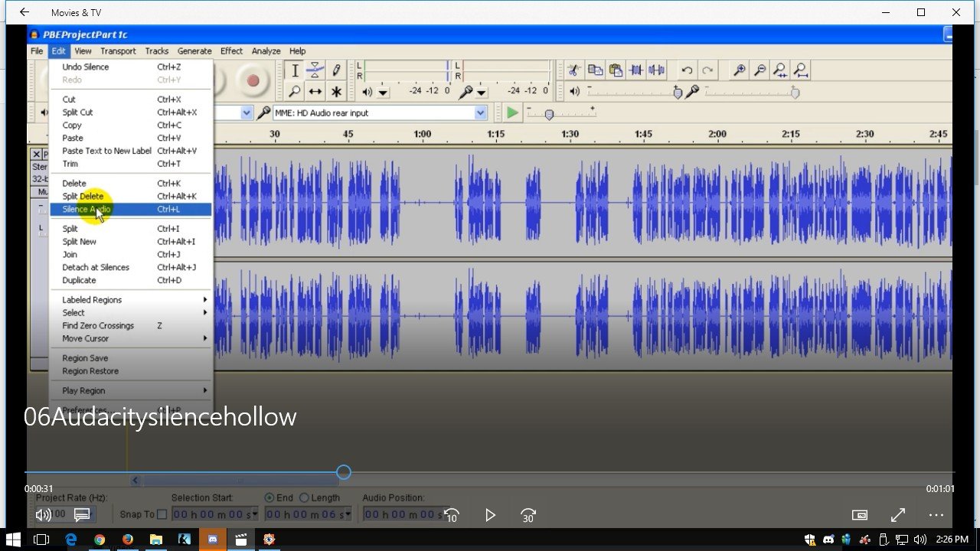
Task: Expand Play Region submenu
Action: tap(131, 390)
